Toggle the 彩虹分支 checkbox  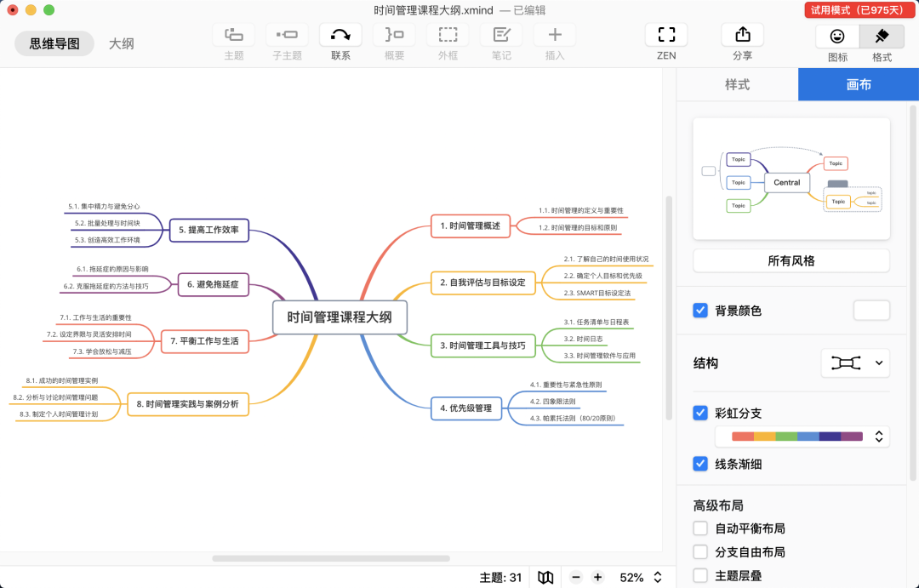click(x=700, y=413)
